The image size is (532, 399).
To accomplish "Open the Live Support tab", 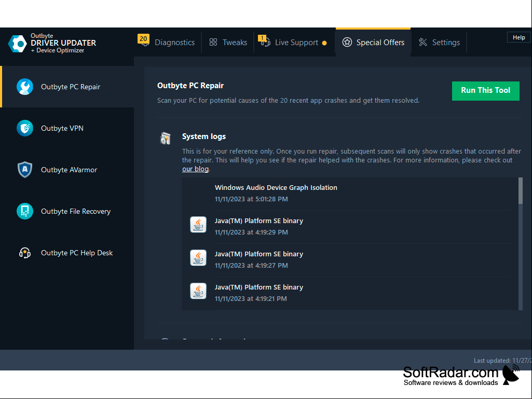I will click(x=294, y=43).
